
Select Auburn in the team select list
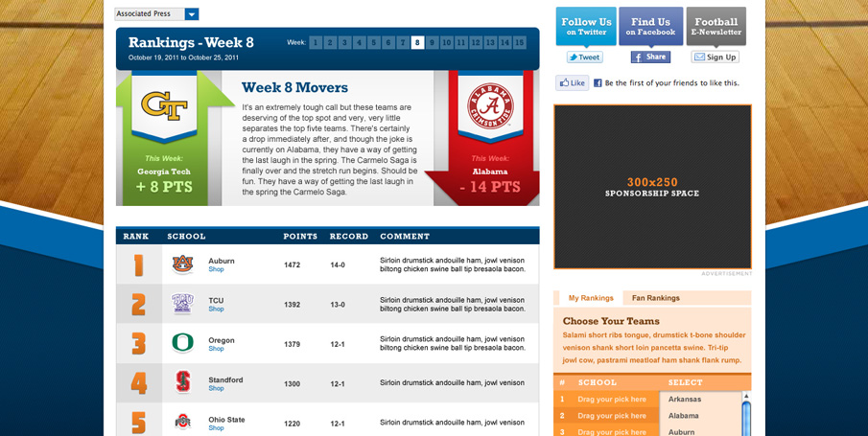tap(681, 432)
